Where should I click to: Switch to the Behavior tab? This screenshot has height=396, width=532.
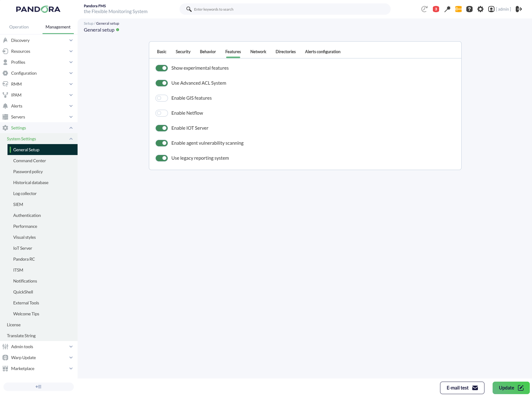(208, 52)
